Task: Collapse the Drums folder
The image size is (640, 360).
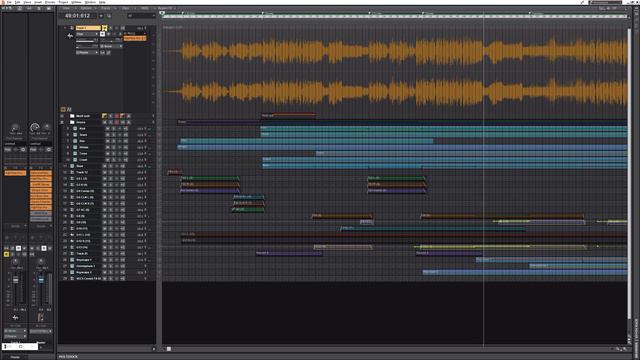Action: (62, 122)
